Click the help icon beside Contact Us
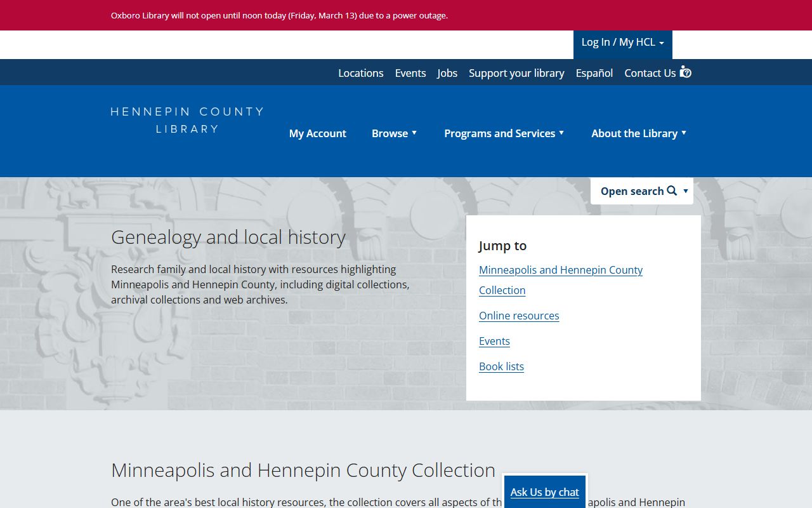This screenshot has height=508, width=812. (685, 72)
